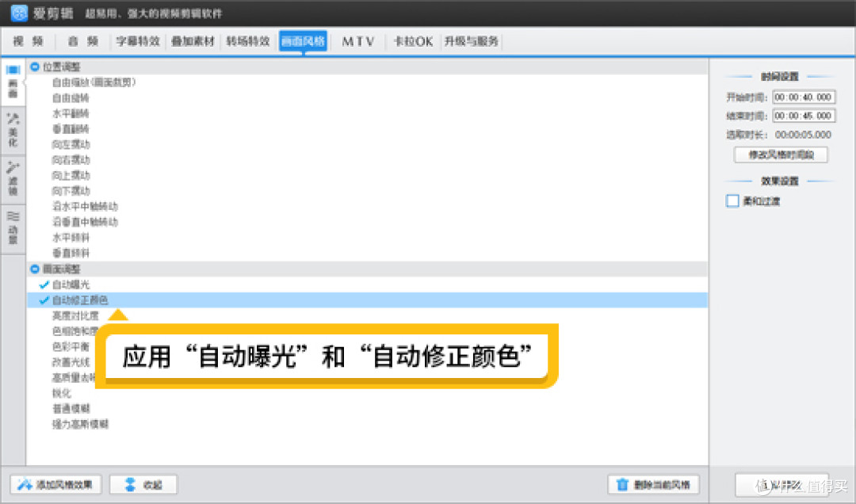Open the 动景 sidebar tab
Viewport: 856px width, 504px height.
coord(13,227)
